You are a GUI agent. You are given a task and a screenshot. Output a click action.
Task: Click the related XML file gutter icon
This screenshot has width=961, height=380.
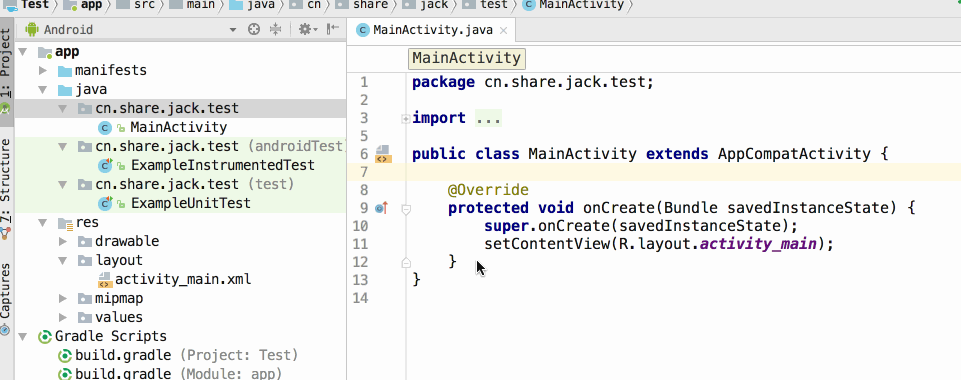[x=383, y=153]
